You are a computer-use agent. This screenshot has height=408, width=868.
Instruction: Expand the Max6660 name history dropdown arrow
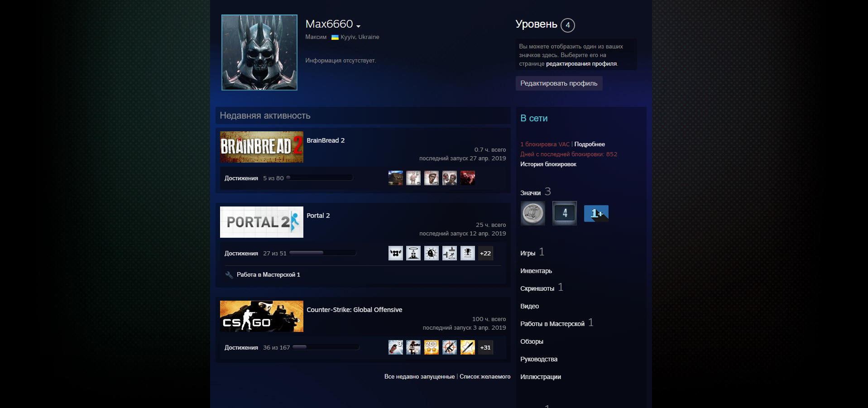pyautogui.click(x=358, y=26)
